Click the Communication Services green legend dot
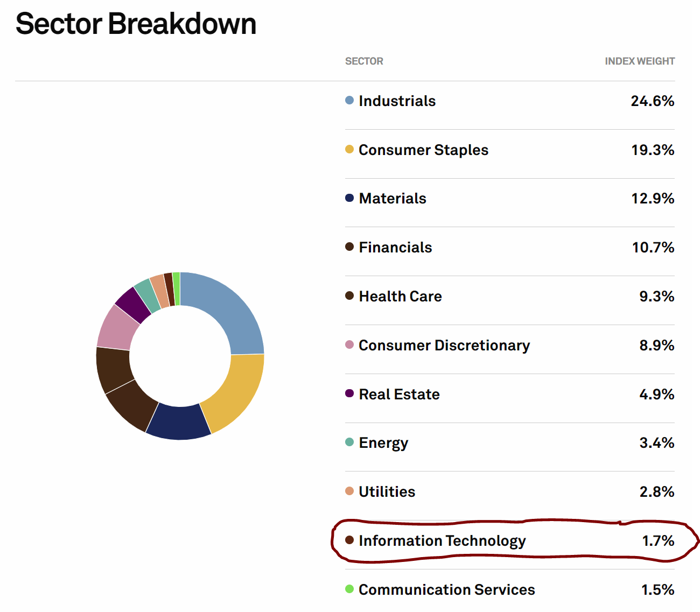 click(x=349, y=589)
